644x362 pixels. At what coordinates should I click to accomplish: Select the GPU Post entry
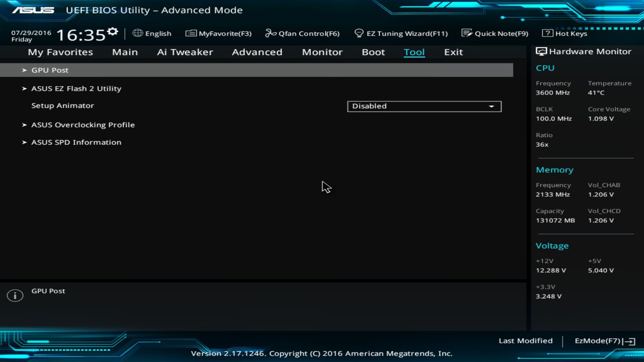(x=49, y=70)
